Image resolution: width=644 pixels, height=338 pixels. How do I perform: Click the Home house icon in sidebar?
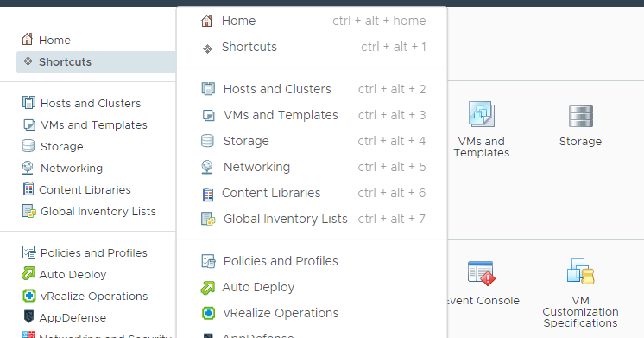click(x=27, y=39)
